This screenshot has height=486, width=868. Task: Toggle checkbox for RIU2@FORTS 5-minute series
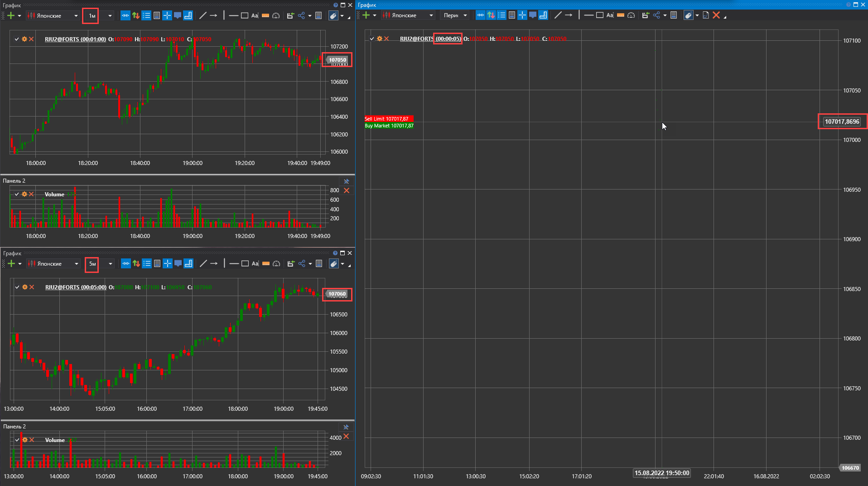coord(17,287)
